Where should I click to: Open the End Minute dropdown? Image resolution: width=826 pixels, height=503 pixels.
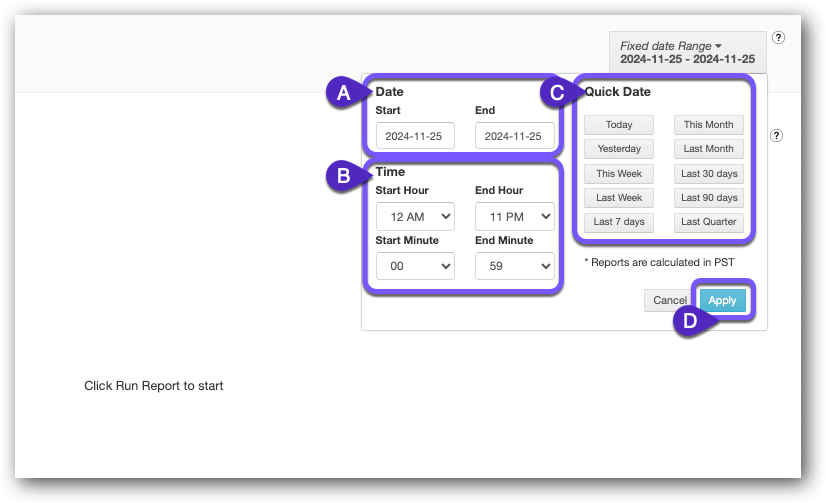point(514,266)
